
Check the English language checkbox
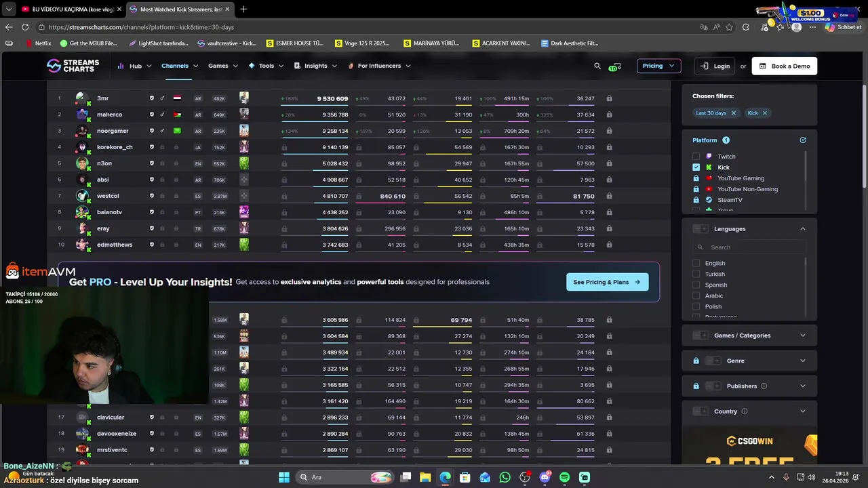[696, 263]
